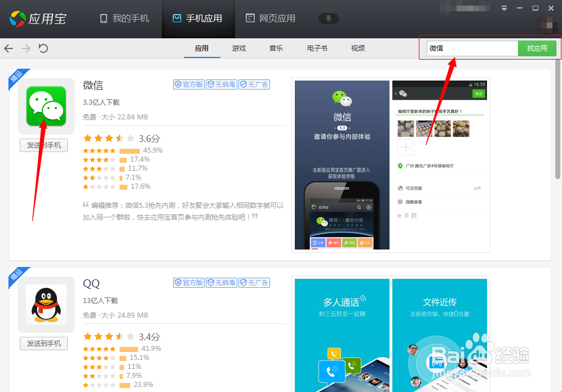Open the QQ 多人通话 screenshot
The image size is (562, 392).
(342, 336)
